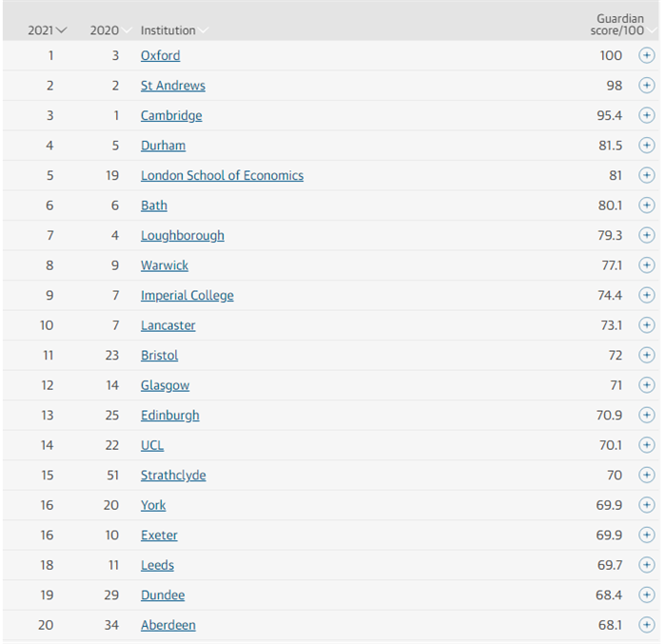The width and height of the screenshot is (666, 644).
Task: Expand details for Edinburgh row
Action: 646,415
